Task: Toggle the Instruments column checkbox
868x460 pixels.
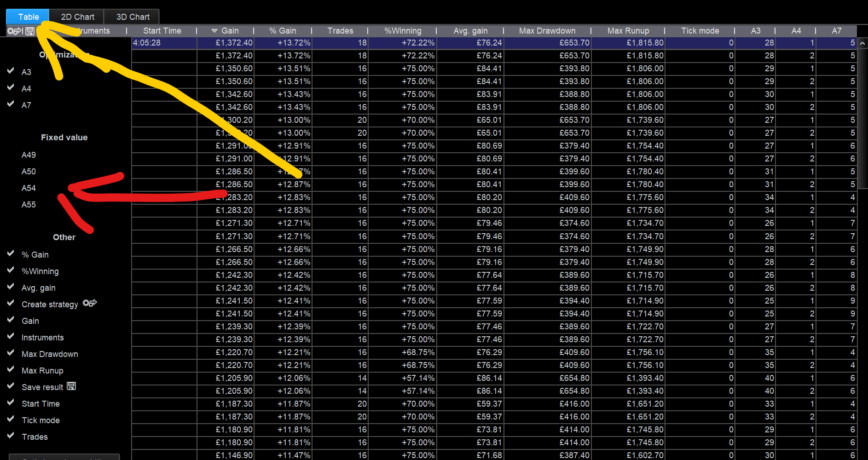Action: 11,336
